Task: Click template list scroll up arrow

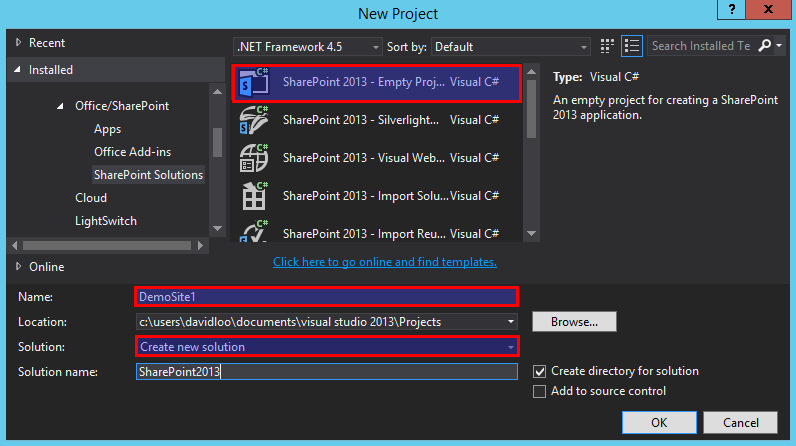Action: click(532, 72)
